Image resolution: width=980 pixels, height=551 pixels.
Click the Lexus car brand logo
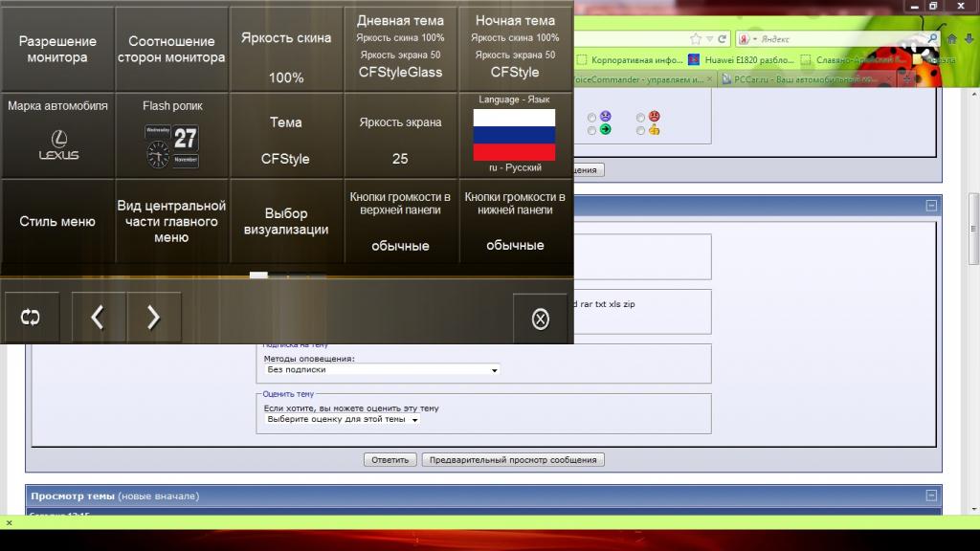[x=58, y=144]
